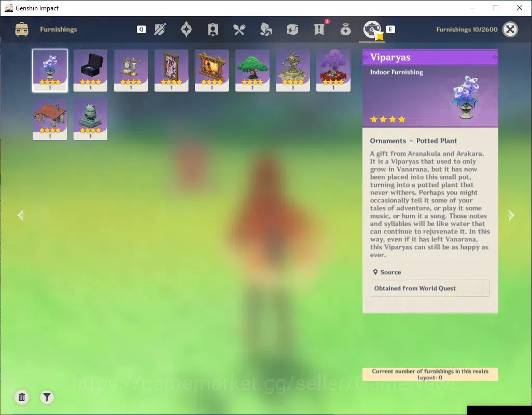Click Ornaments - Potted Plant text
532x415 pixels.
pos(413,141)
